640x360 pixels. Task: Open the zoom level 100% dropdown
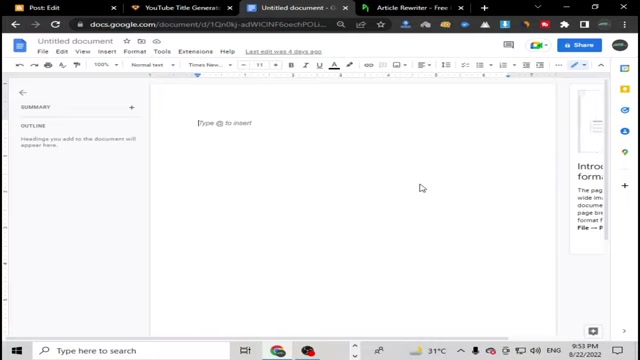coord(106,65)
